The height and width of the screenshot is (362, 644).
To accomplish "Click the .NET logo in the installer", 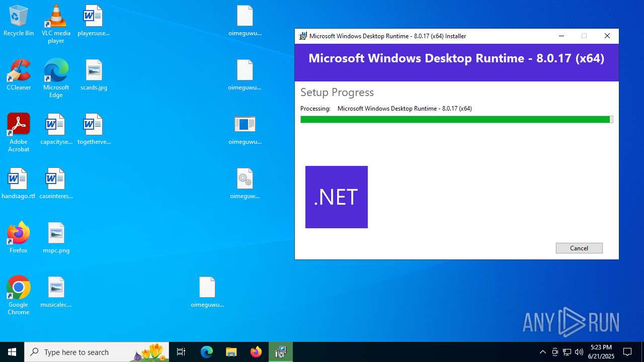I will [337, 197].
